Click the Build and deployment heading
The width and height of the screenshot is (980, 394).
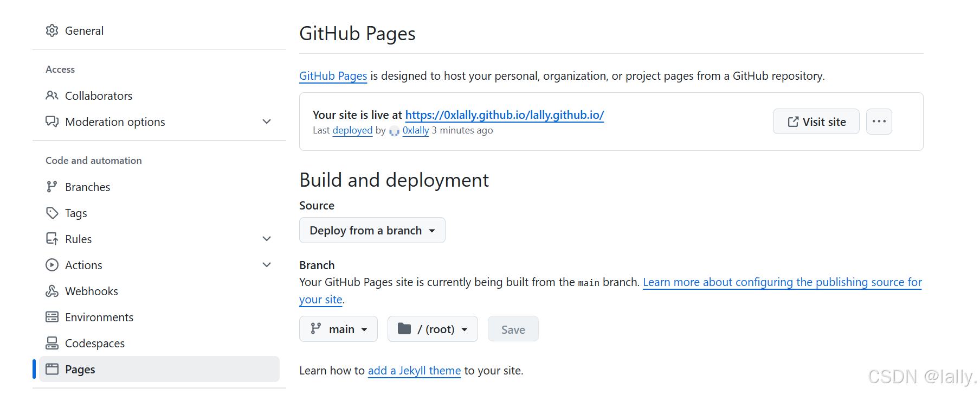394,180
